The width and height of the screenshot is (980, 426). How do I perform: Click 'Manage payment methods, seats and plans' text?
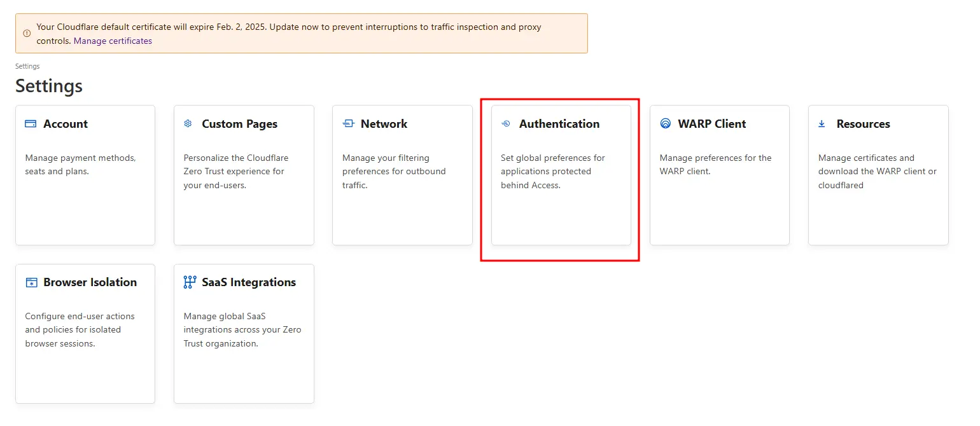point(80,165)
